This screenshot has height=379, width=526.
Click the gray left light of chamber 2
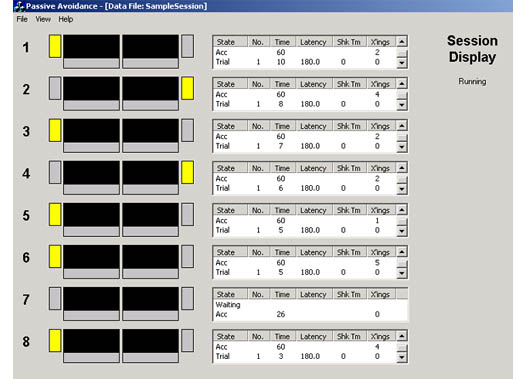(x=55, y=88)
